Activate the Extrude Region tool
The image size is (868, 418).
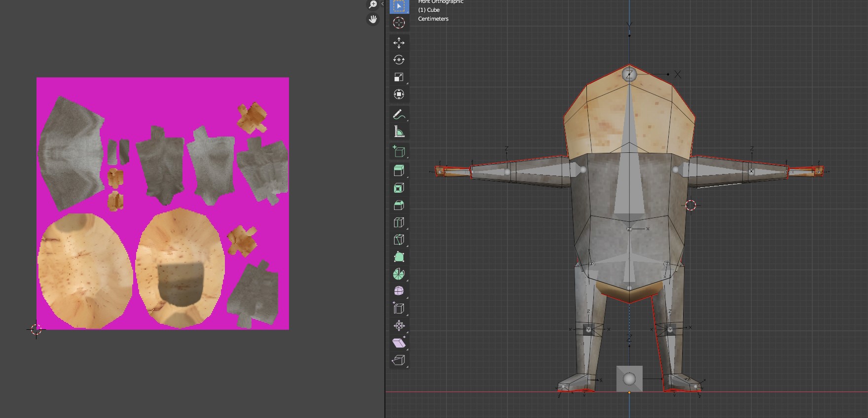(x=399, y=171)
